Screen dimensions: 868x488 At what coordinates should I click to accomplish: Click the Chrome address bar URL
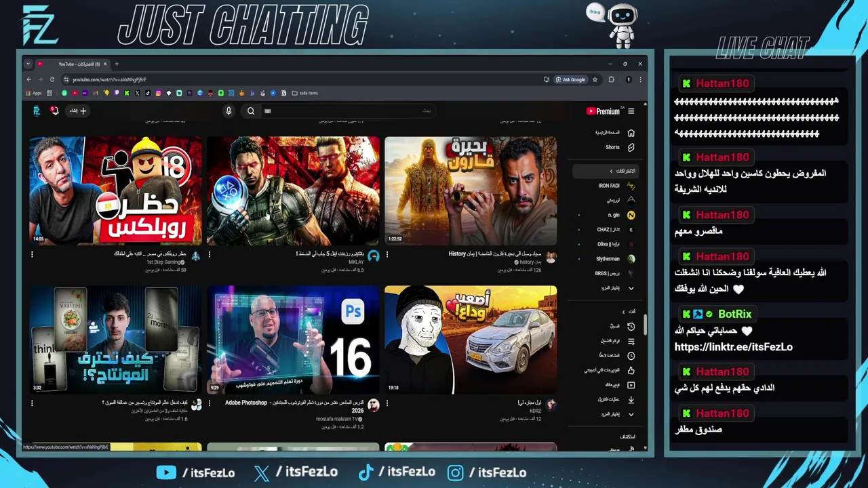pyautogui.click(x=109, y=79)
